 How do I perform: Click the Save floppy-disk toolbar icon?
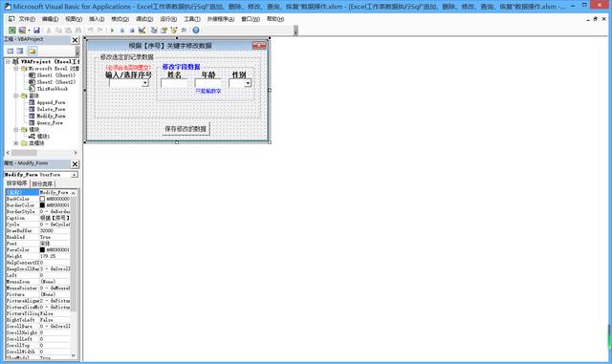click(36, 30)
